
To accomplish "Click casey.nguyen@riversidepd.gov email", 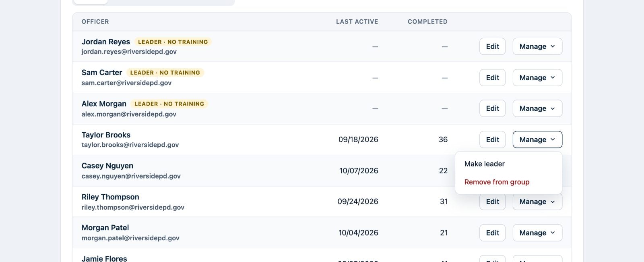I will coord(131,176).
